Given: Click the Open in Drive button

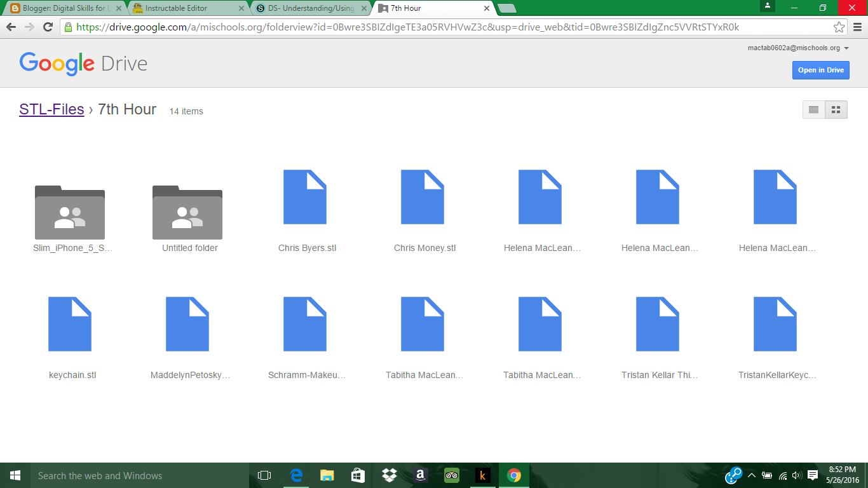Looking at the screenshot, I should (821, 70).
